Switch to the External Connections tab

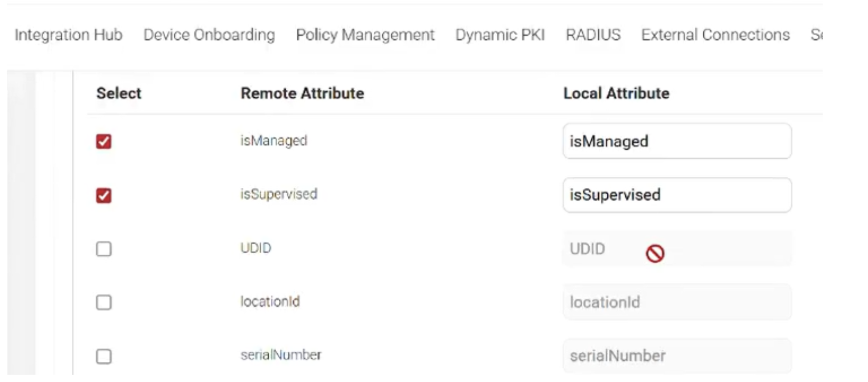715,35
